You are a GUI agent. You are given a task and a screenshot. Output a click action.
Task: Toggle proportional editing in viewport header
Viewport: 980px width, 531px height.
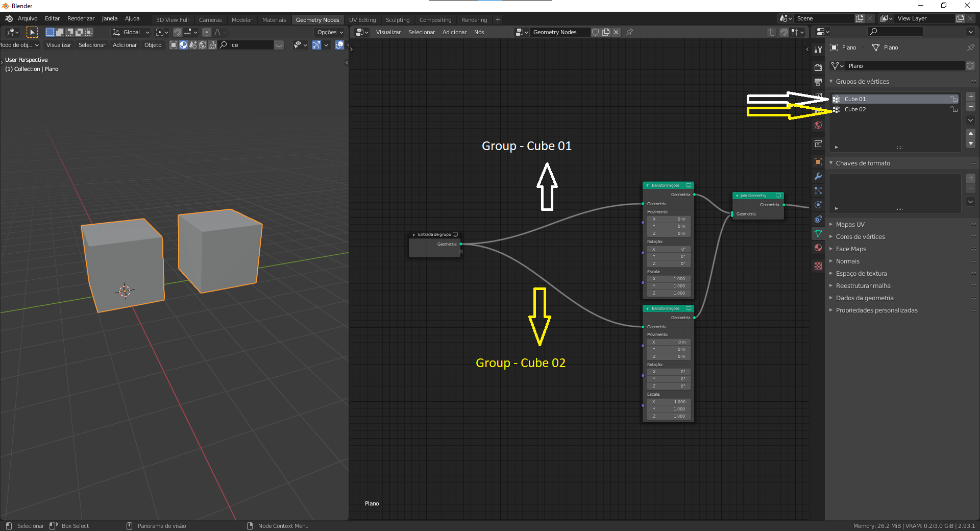point(207,32)
